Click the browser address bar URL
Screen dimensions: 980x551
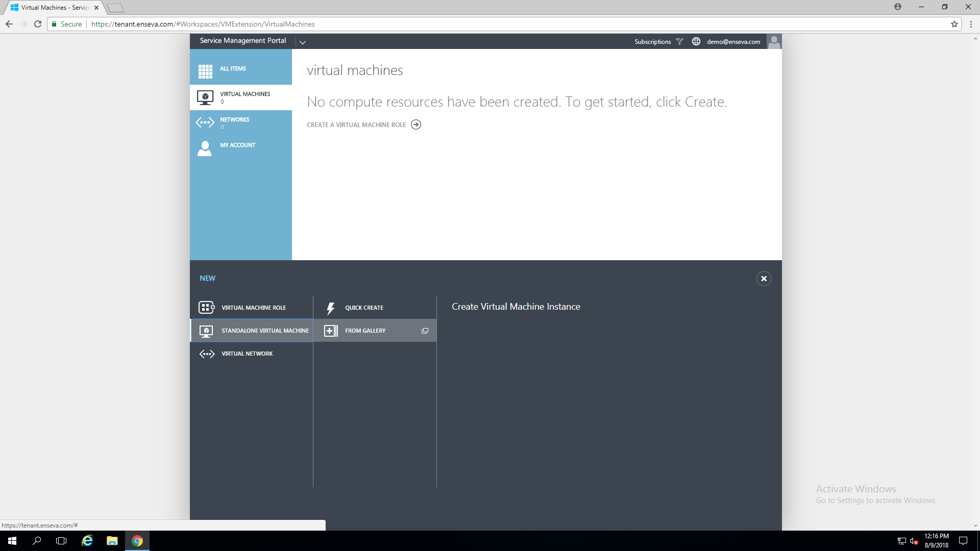pos(203,24)
